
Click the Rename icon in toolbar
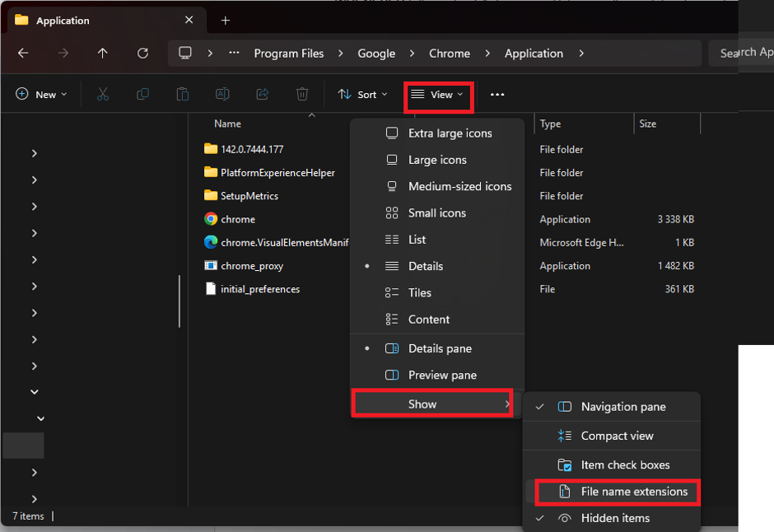(x=222, y=94)
